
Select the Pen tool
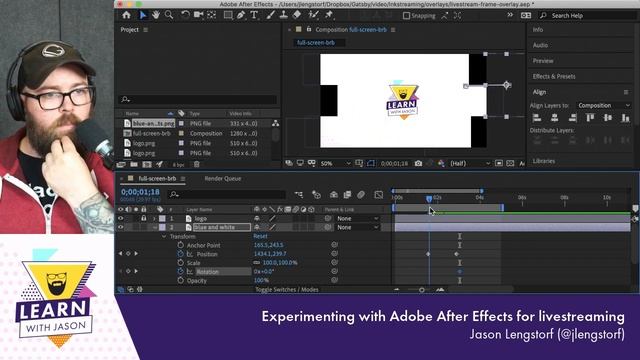tap(241, 15)
